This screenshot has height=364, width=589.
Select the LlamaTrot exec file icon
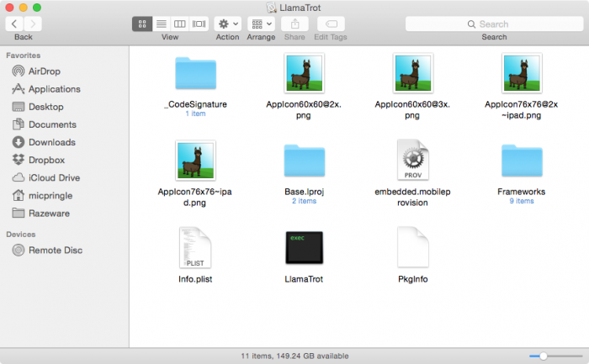tap(305, 248)
